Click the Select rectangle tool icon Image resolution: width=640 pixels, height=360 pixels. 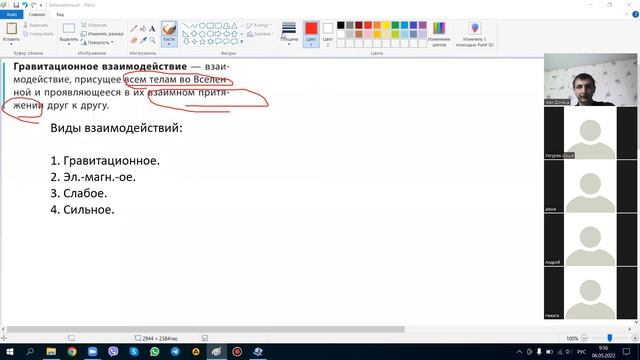point(69,29)
